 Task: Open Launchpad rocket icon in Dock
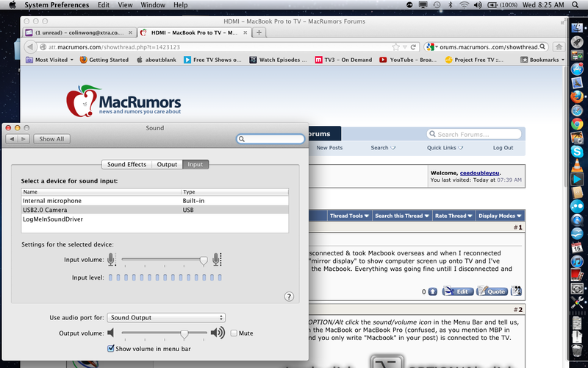click(577, 41)
